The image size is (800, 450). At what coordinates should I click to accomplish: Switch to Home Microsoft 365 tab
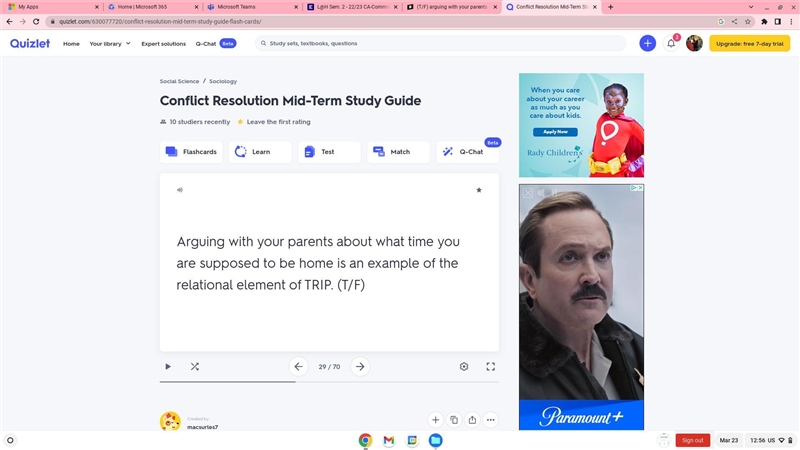(153, 7)
